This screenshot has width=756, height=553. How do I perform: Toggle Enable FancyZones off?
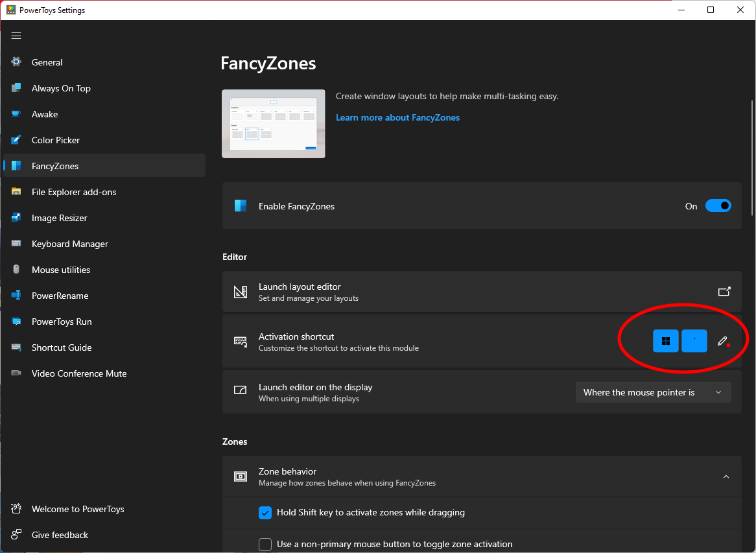pos(718,206)
